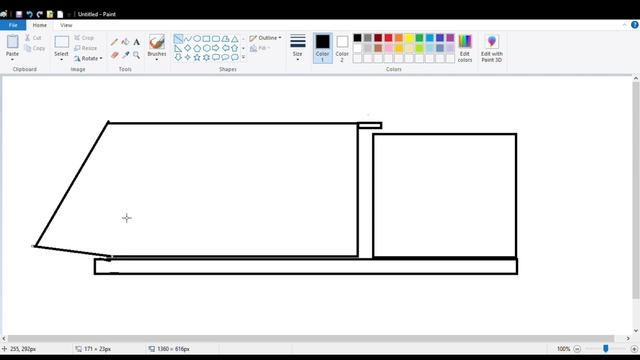The image size is (640, 360).
Task: Select the Up arrow shape
Action: pos(235,48)
